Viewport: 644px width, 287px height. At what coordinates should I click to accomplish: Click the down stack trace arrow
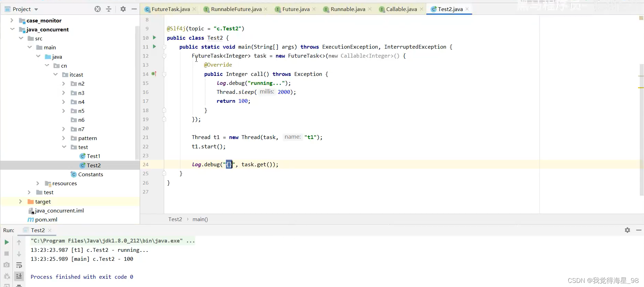click(x=19, y=254)
